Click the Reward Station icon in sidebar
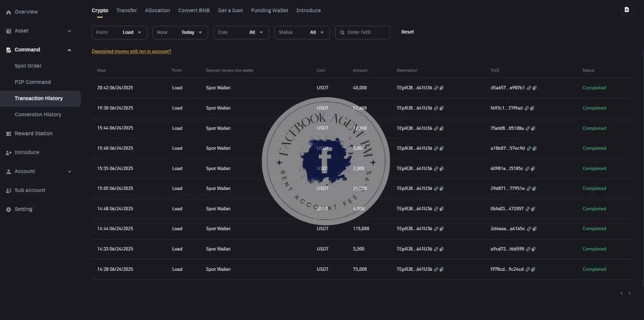 (8, 134)
